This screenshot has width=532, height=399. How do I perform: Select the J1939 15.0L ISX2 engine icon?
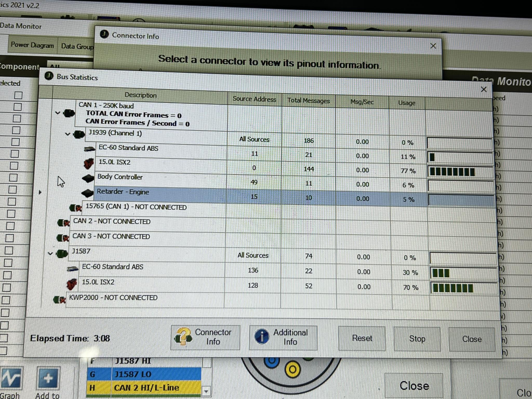(89, 163)
